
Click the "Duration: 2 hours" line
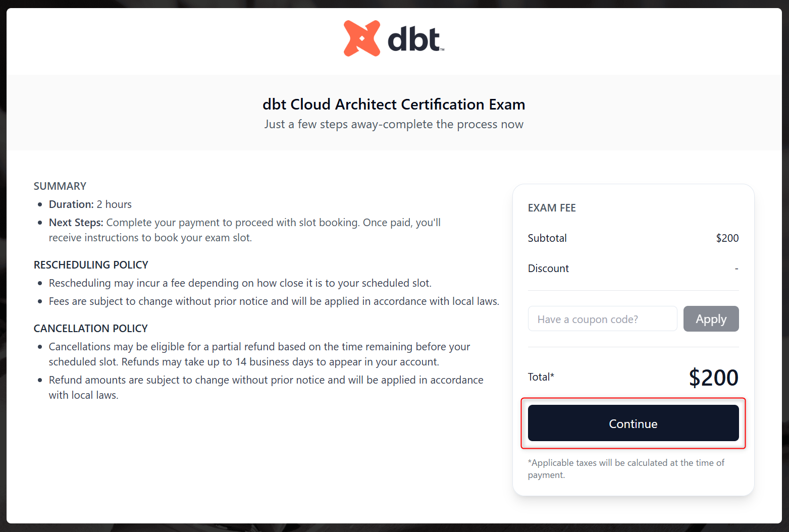[90, 204]
